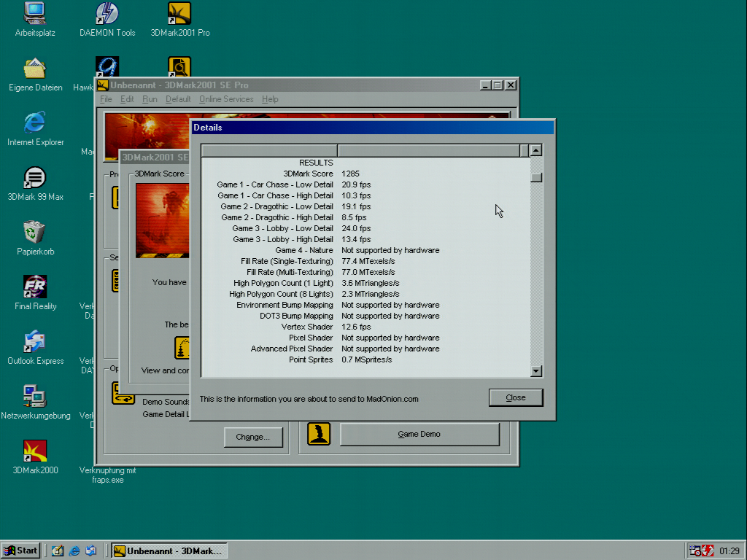Image resolution: width=747 pixels, height=560 pixels.
Task: Open the Final Reality desktop icon
Action: pyautogui.click(x=34, y=287)
